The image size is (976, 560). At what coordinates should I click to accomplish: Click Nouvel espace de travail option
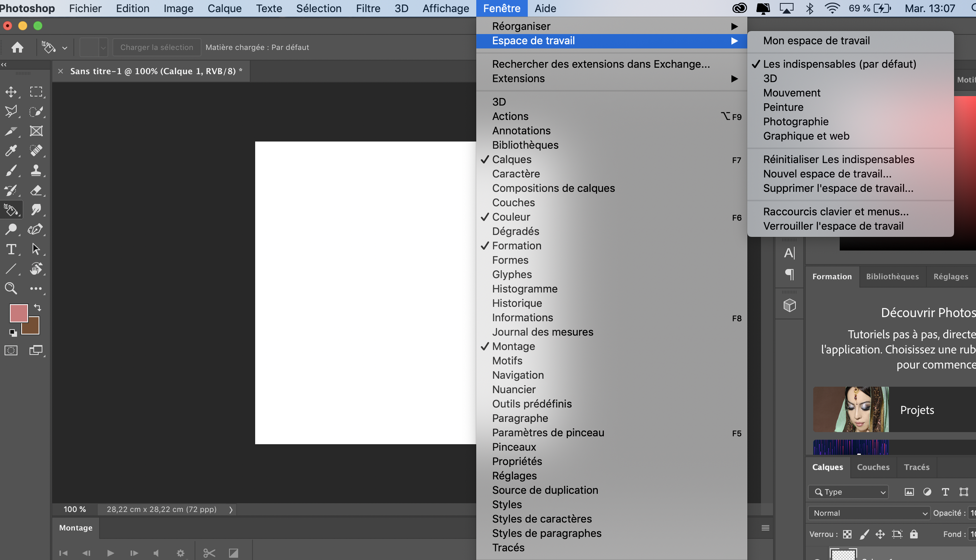(x=827, y=174)
